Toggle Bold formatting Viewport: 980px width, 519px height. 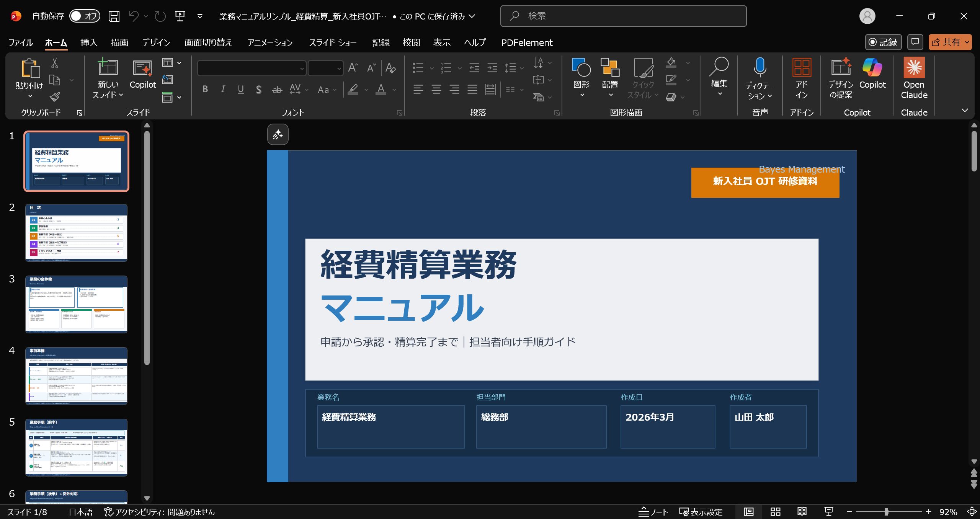click(205, 90)
